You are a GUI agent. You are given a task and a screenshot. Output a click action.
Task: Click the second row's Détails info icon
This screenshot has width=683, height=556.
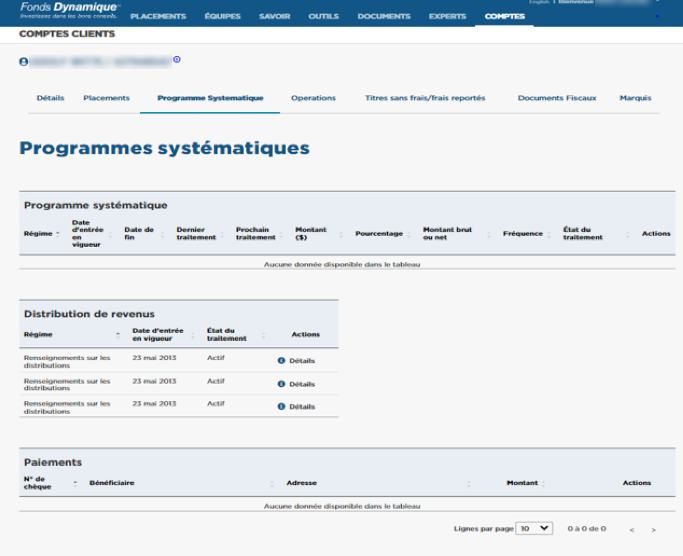click(x=281, y=384)
